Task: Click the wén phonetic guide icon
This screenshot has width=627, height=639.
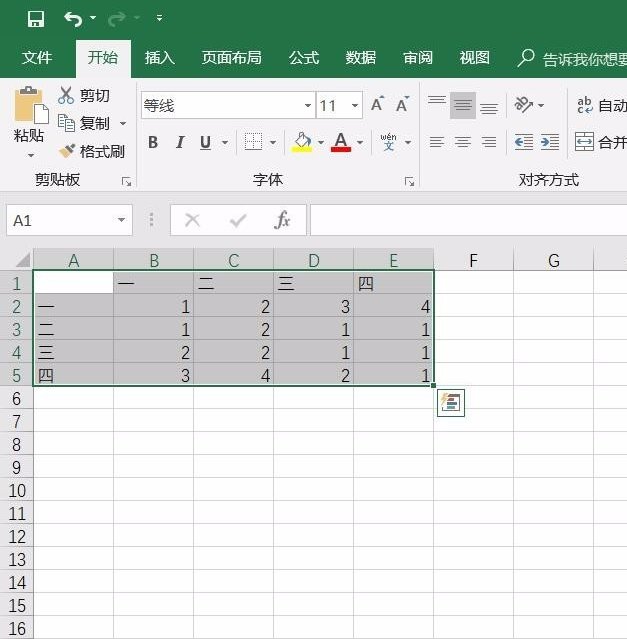Action: (x=388, y=142)
